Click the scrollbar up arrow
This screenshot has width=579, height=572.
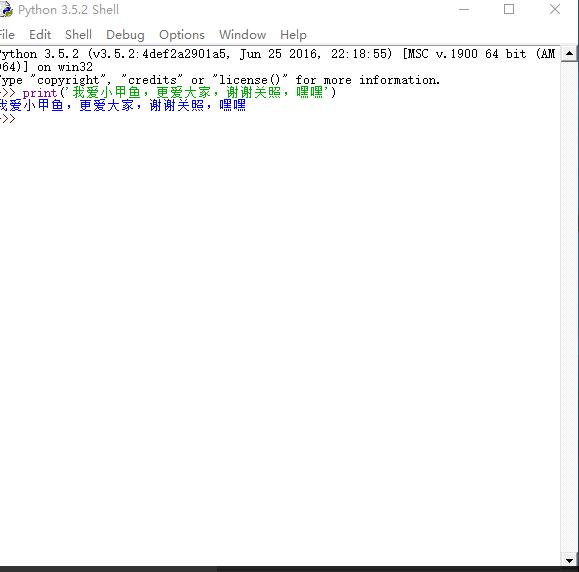click(569, 54)
